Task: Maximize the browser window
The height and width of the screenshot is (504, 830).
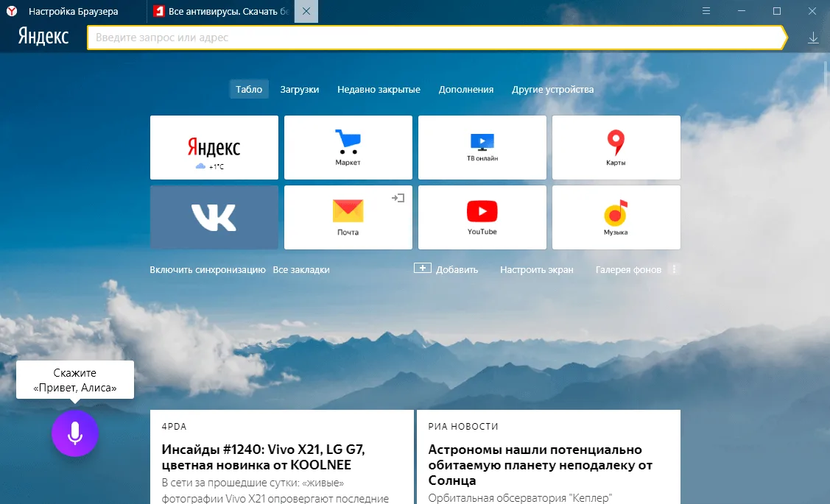Action: click(x=776, y=10)
